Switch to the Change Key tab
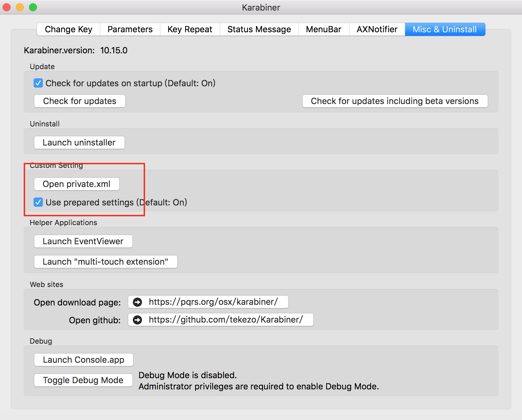The image size is (522, 420). tap(69, 29)
